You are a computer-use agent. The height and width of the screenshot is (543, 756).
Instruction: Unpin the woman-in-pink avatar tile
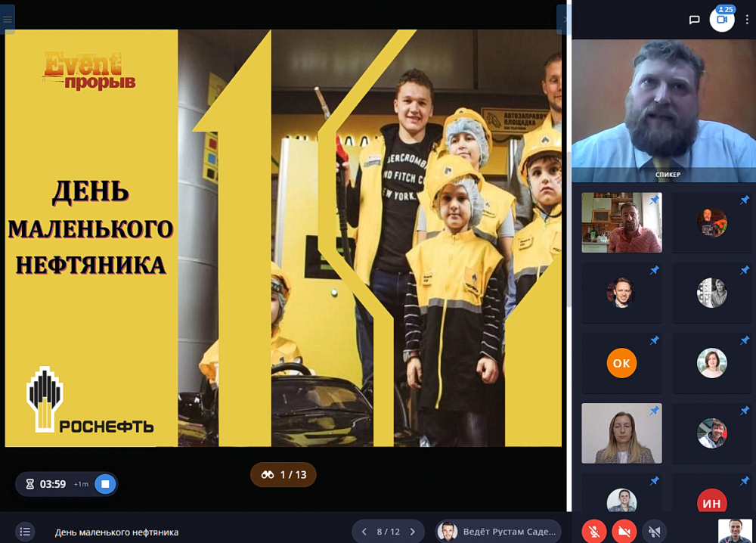click(745, 341)
